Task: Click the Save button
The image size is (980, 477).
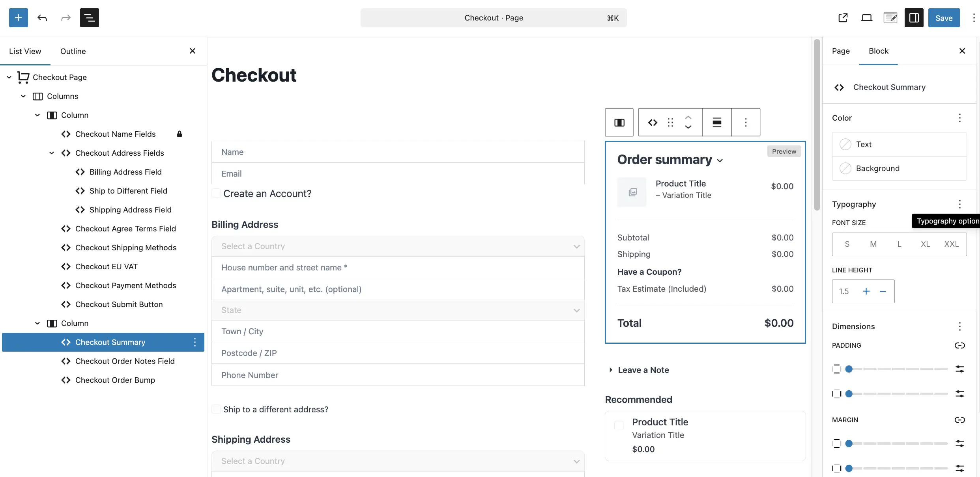Action: click(944, 18)
